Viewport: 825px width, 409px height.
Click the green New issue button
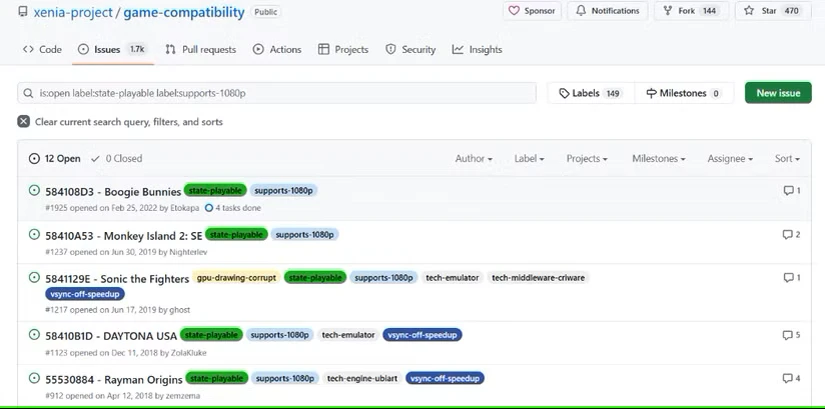[x=778, y=93]
